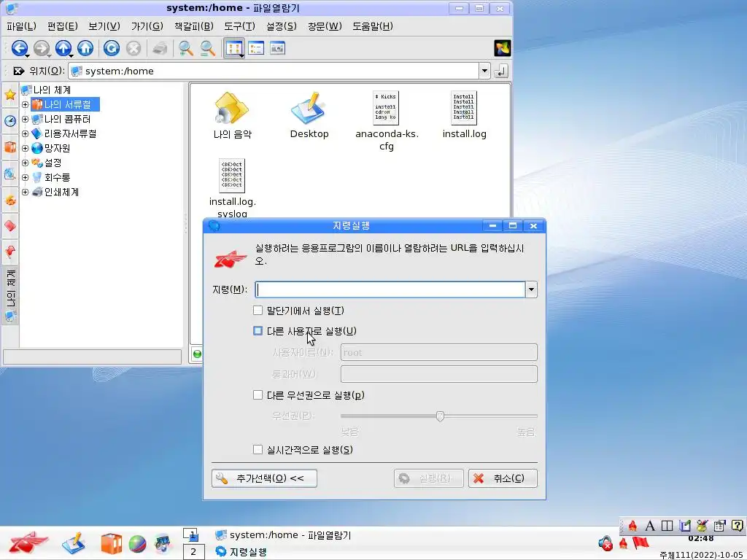Image resolution: width=747 pixels, height=560 pixels.
Task: Expand 나의 서류철 tree node
Action: [x=26, y=104]
